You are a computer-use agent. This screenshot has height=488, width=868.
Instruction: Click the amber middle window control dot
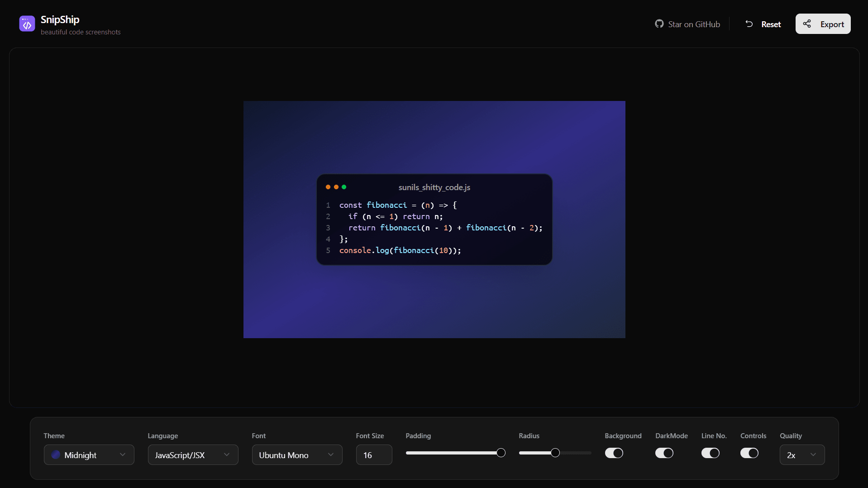(x=336, y=187)
